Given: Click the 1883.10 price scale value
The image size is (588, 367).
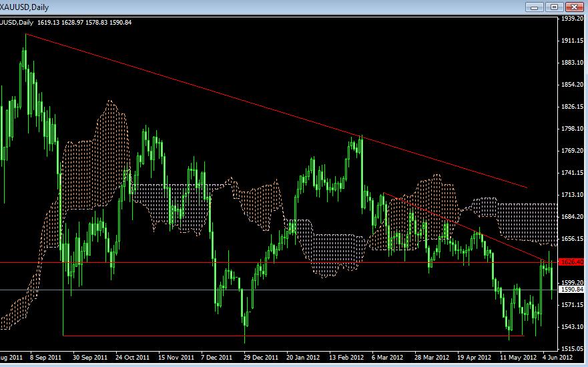Looking at the screenshot, I should pyautogui.click(x=572, y=63).
